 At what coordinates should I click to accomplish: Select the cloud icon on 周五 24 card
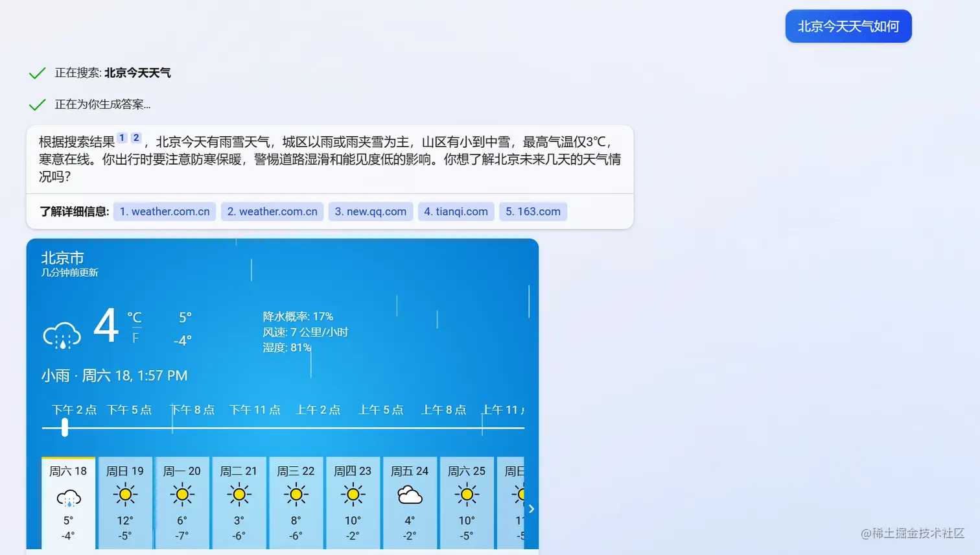coord(410,496)
